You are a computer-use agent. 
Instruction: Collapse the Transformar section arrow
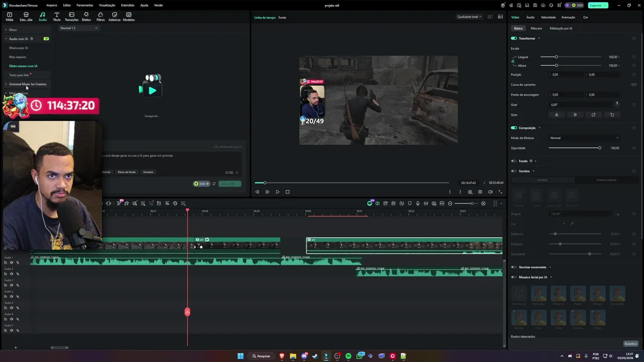pyautogui.click(x=539, y=38)
